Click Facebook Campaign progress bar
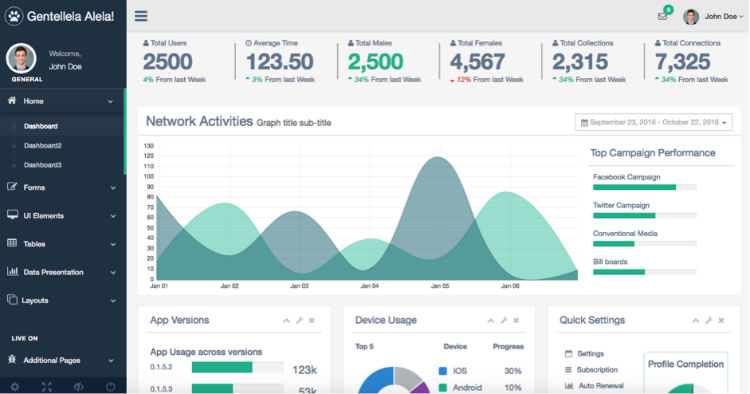 coord(644,187)
